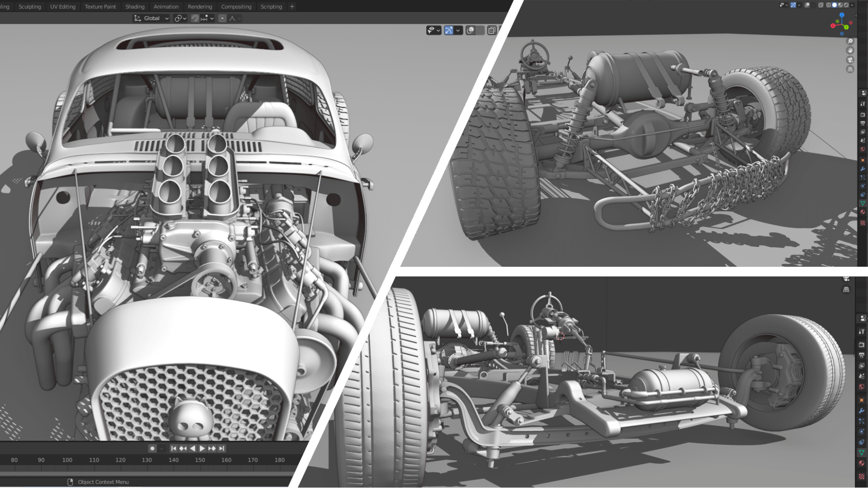Add a new workspace with the plus button
The width and height of the screenshot is (868, 488).
pos(292,7)
